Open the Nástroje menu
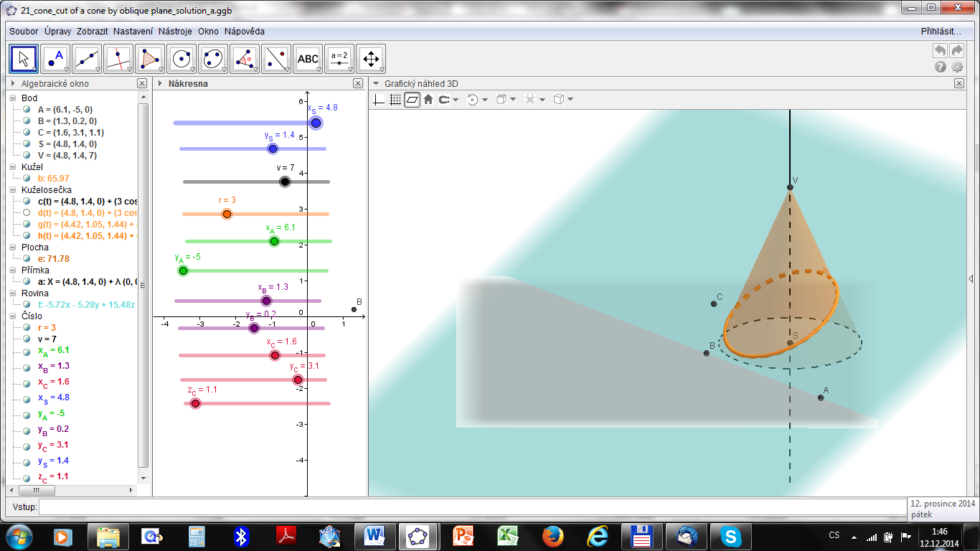Viewport: 980px width, 551px height. (x=175, y=32)
